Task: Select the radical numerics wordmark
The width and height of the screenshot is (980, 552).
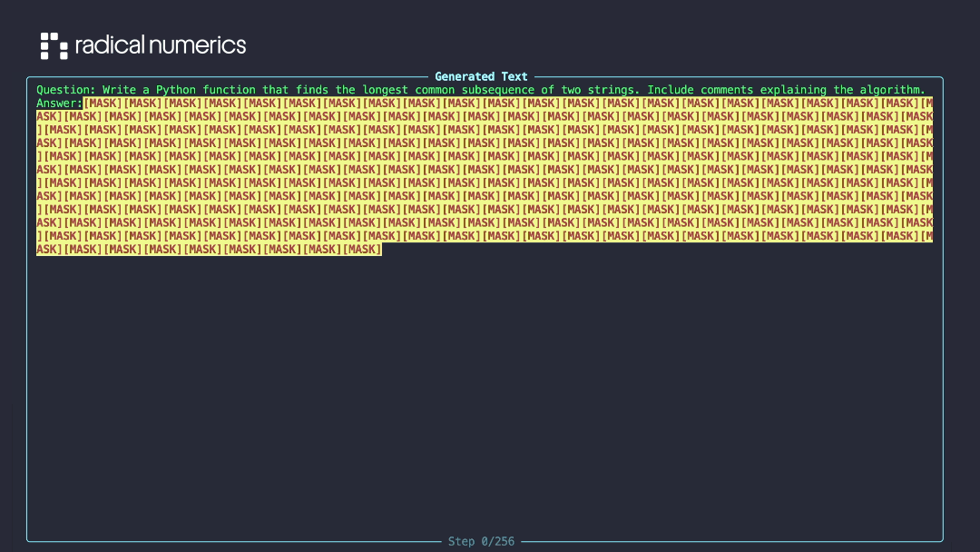Action: click(x=162, y=44)
